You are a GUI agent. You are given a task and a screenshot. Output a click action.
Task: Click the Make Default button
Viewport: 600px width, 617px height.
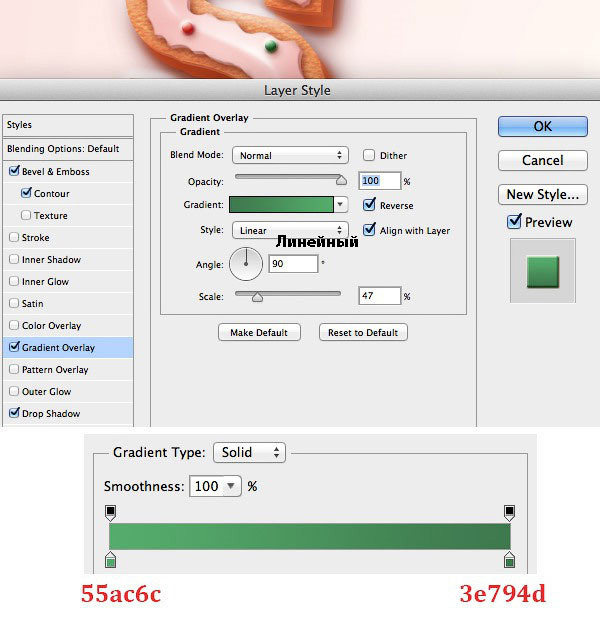click(259, 333)
